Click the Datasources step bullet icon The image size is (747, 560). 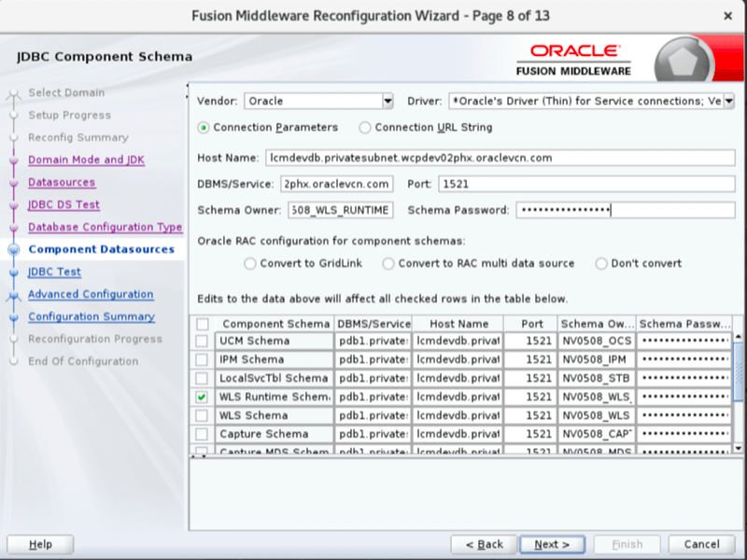14,182
